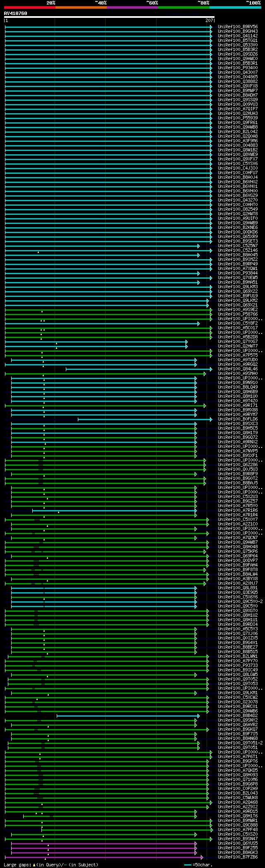Select label UniRef100_B9SET3
The width and height of the screenshot is (265, 868).
coord(238,241)
